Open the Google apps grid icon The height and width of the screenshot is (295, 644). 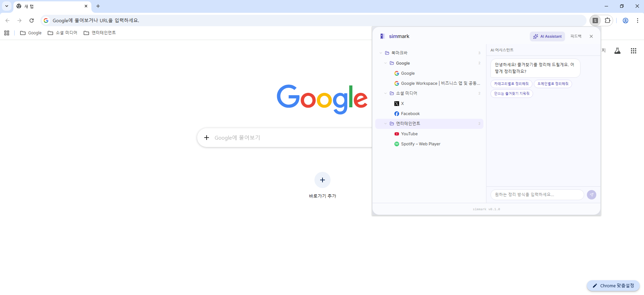pos(634,51)
